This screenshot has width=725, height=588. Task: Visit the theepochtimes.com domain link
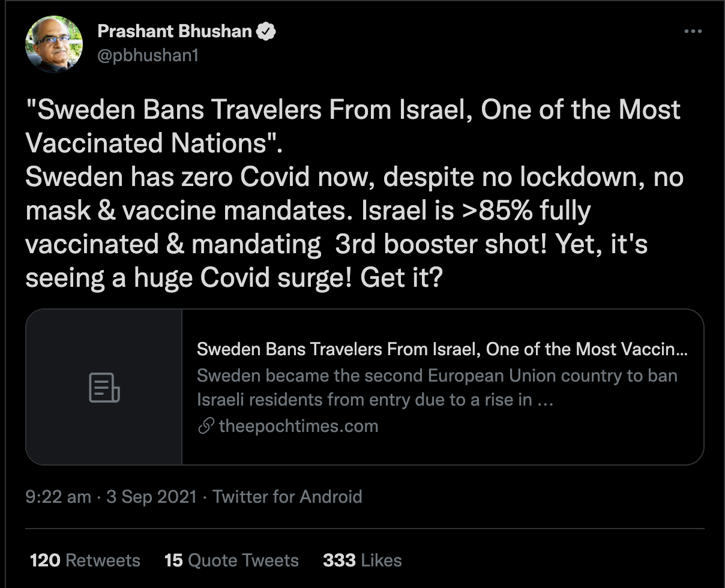[298, 427]
